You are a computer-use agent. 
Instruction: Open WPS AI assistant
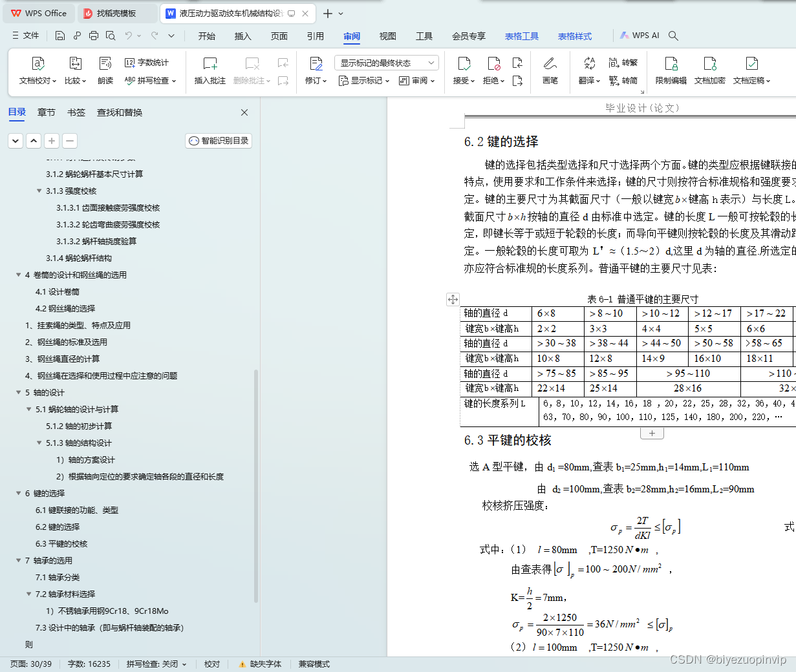(x=640, y=36)
